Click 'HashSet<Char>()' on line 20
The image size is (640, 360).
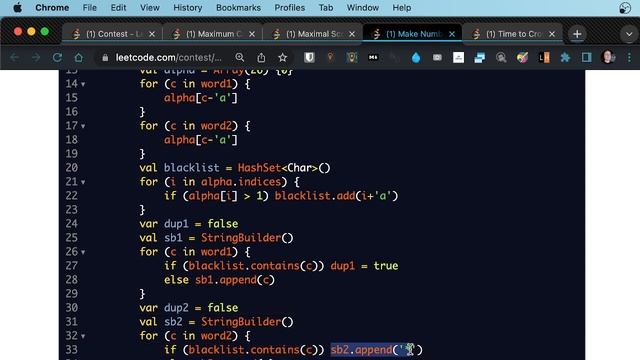click(284, 168)
